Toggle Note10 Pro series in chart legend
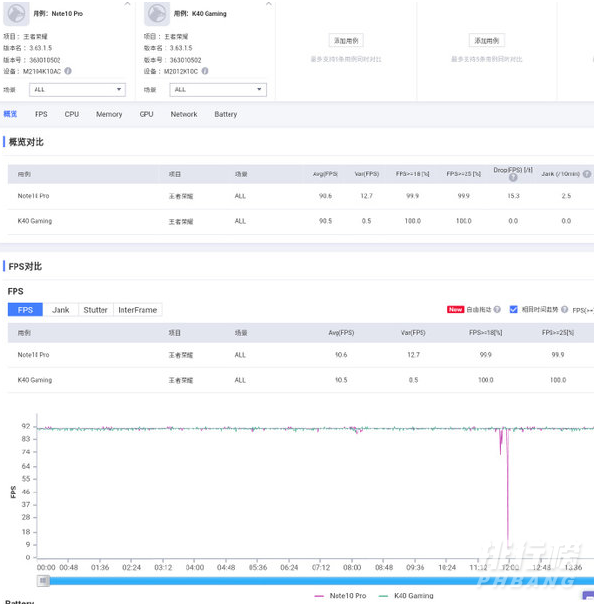 click(x=340, y=596)
